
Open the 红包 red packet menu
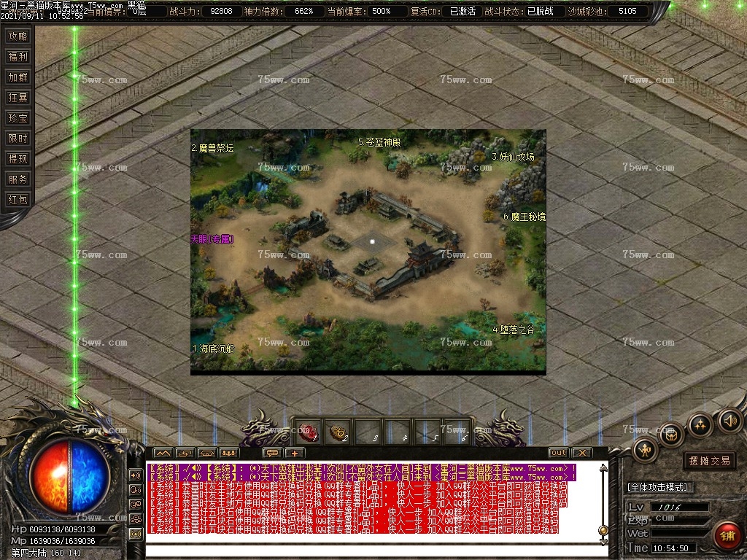coord(18,200)
